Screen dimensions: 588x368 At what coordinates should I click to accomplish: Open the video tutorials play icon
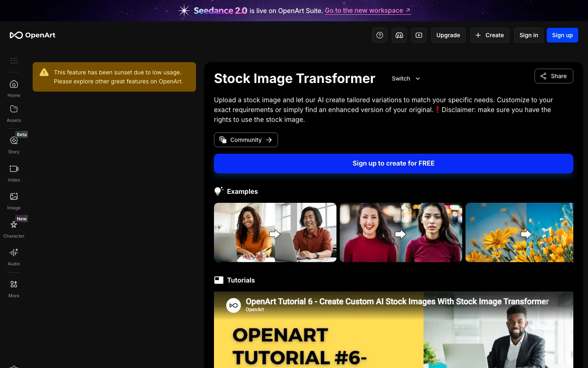419,35
